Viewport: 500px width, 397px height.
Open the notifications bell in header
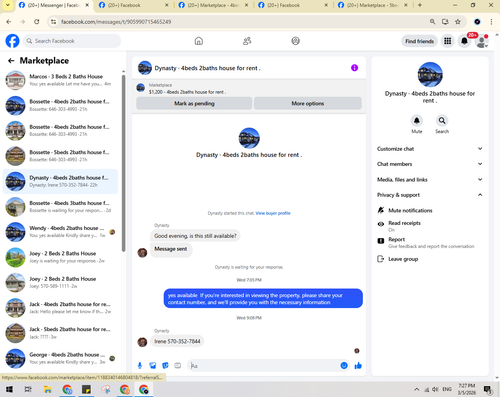pyautogui.click(x=464, y=41)
